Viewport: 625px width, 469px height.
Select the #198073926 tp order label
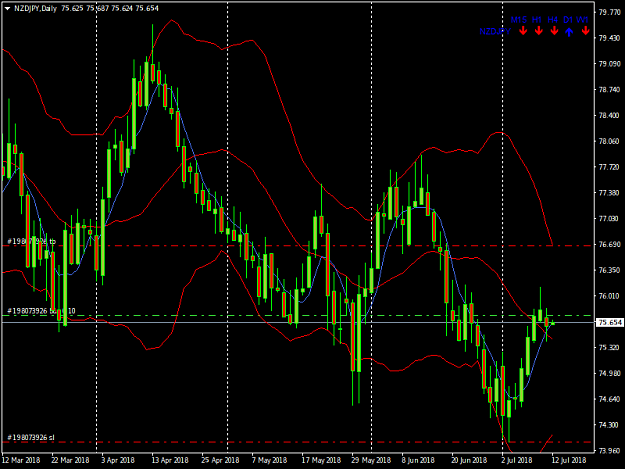tap(31, 241)
